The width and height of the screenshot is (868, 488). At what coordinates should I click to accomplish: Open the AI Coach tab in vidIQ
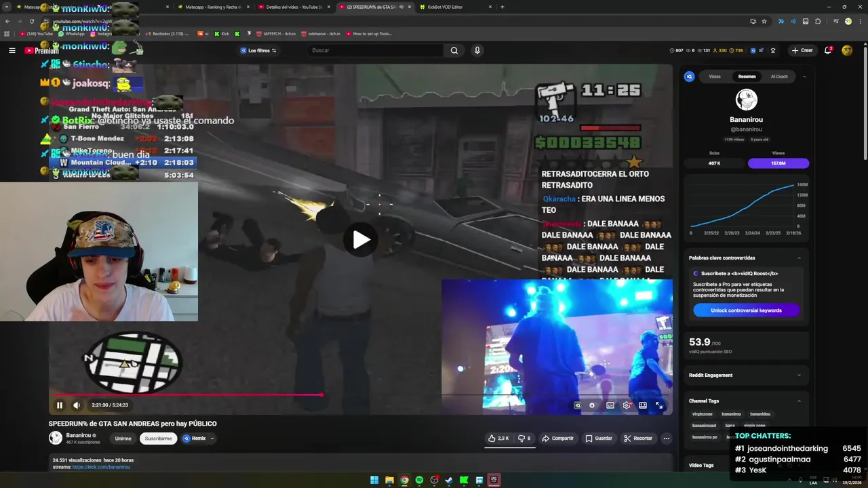779,77
